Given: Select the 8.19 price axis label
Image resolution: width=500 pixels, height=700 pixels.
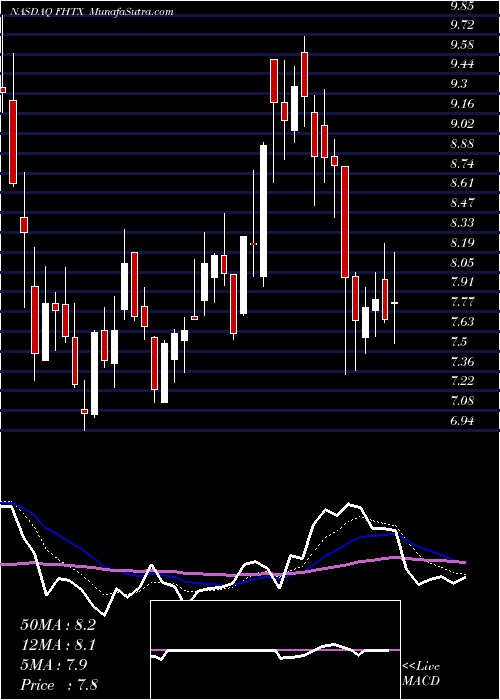Looking at the screenshot, I should pos(461,243).
